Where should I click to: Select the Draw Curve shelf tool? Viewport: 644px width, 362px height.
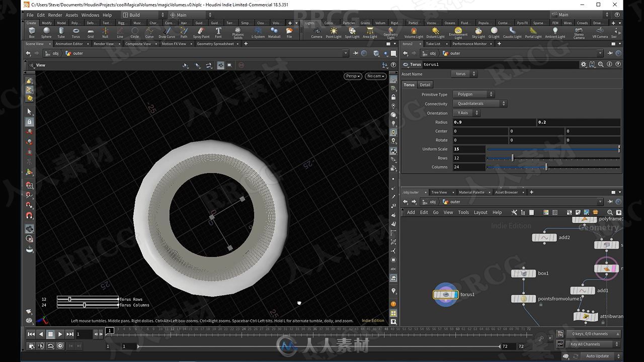click(167, 33)
